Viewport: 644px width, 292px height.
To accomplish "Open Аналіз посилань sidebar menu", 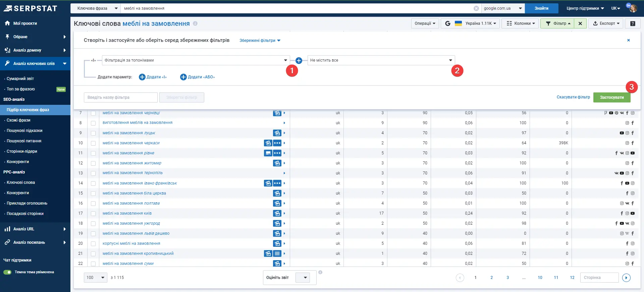I will 35,242.
